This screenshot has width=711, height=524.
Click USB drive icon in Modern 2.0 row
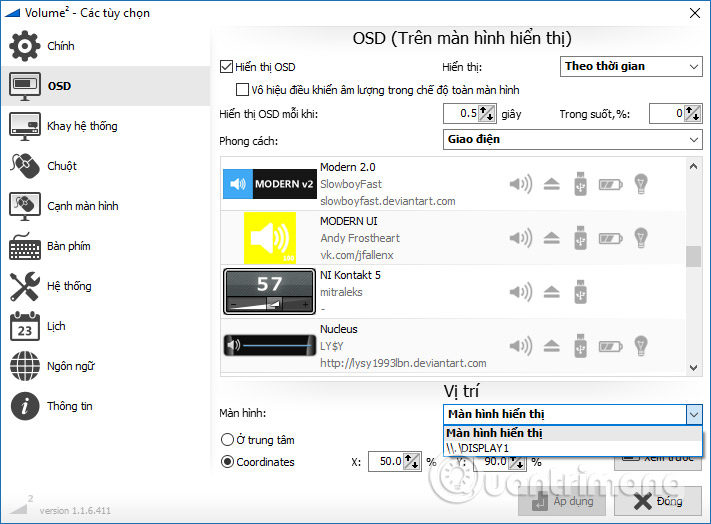[x=580, y=184]
